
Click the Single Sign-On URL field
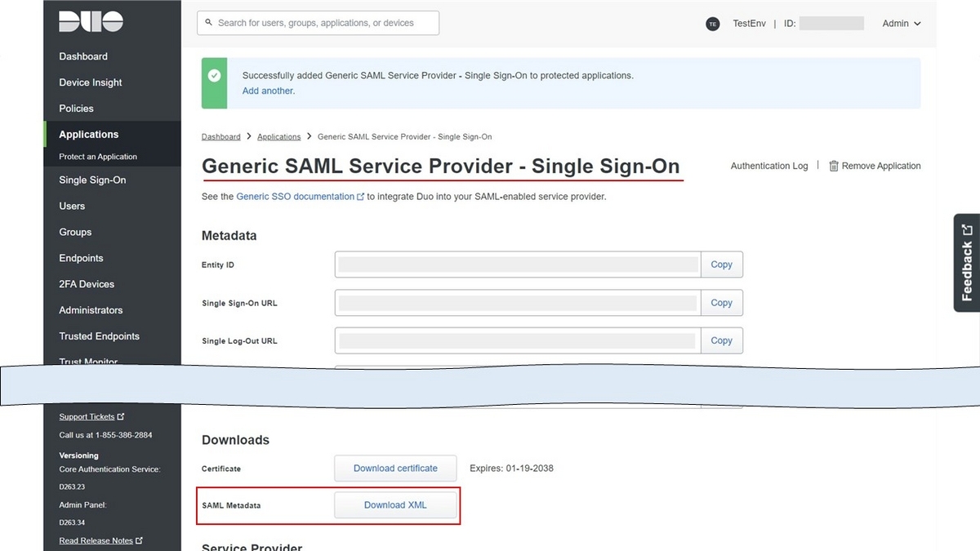click(x=518, y=303)
